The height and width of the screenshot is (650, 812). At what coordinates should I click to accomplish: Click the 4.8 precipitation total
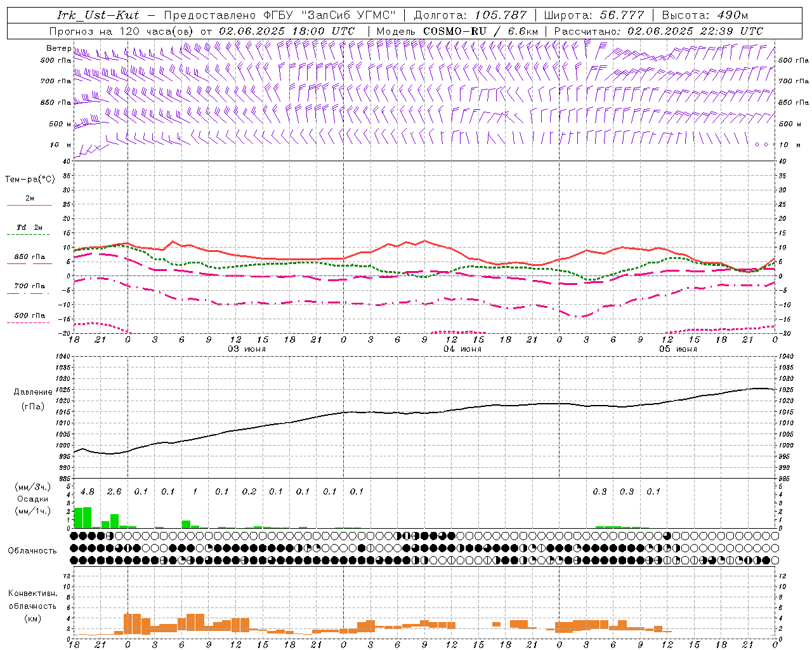pyautogui.click(x=88, y=491)
